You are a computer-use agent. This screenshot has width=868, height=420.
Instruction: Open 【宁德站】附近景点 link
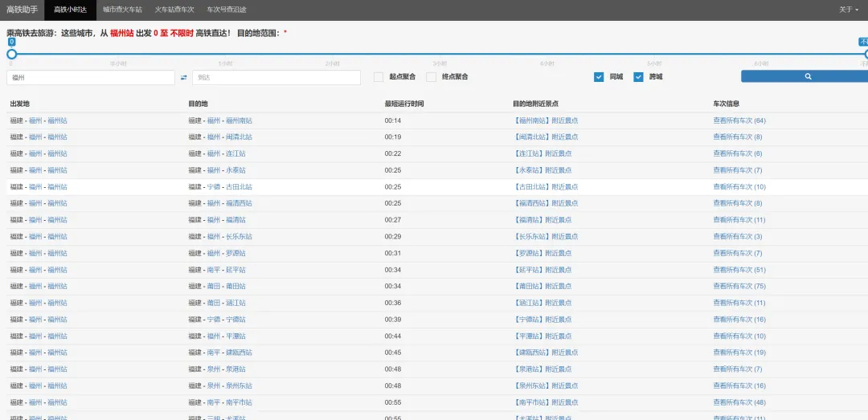coord(542,320)
